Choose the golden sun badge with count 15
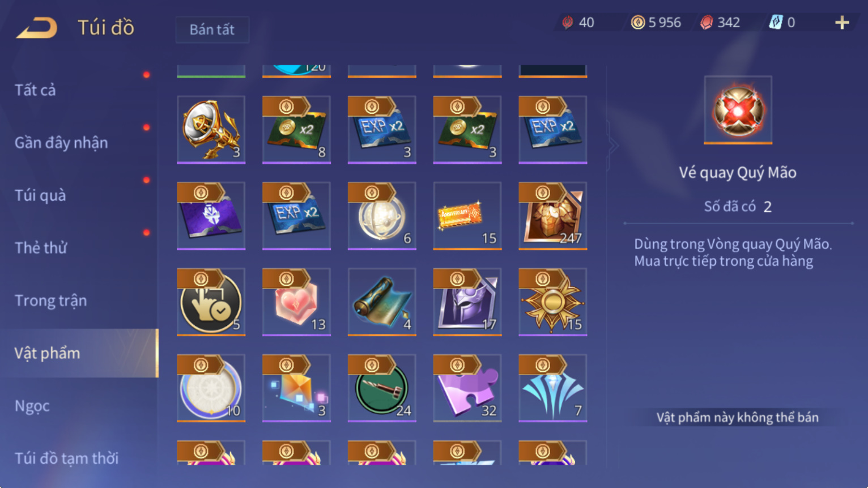Viewport: 868px width, 488px height. 553,302
